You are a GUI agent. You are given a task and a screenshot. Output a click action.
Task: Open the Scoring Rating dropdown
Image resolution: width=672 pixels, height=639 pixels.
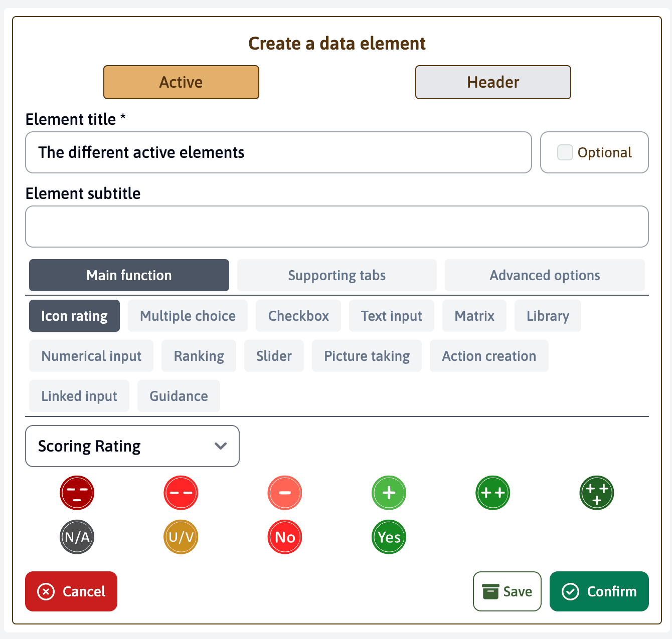pyautogui.click(x=132, y=446)
